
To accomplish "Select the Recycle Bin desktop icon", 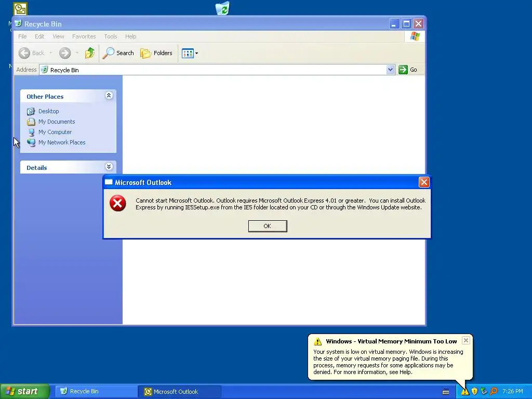I will pyautogui.click(x=222, y=8).
